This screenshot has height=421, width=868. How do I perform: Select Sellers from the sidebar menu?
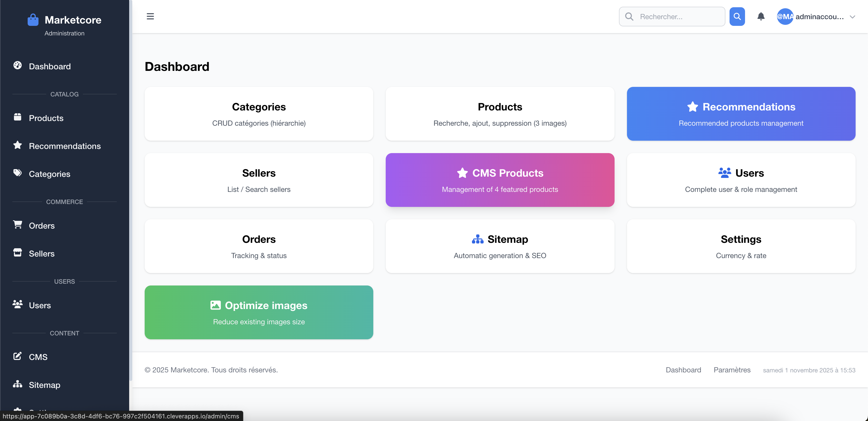tap(42, 253)
